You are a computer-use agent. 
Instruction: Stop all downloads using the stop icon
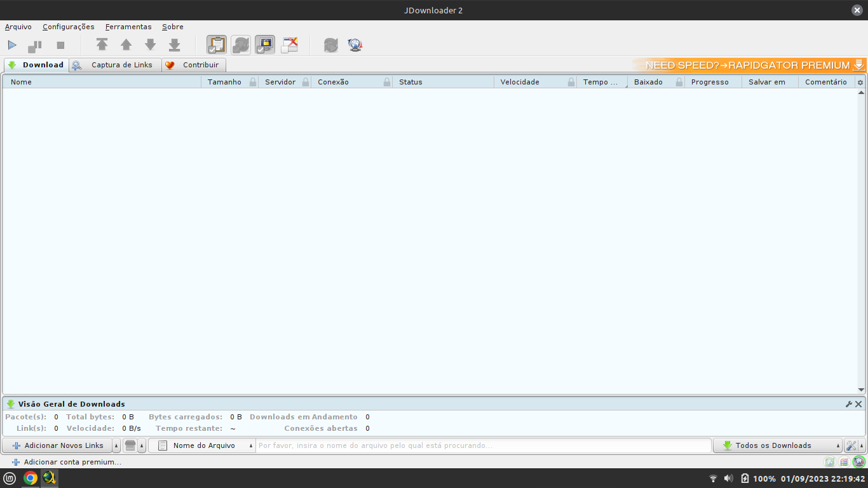click(60, 45)
